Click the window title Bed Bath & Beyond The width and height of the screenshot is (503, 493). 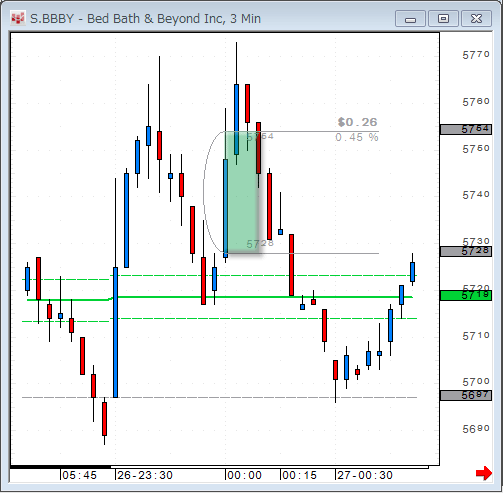click(x=144, y=19)
